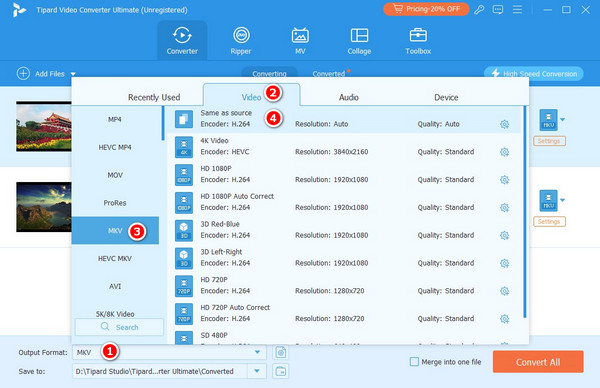Click Settings button for second video
This screenshot has height=388, width=600.
pyautogui.click(x=549, y=222)
